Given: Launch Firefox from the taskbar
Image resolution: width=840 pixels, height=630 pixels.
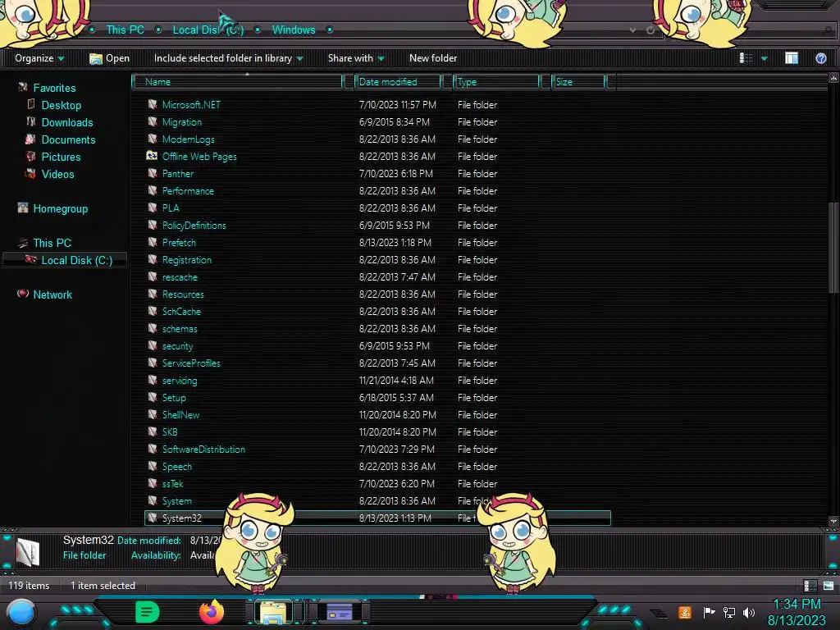Looking at the screenshot, I should click(x=212, y=612).
